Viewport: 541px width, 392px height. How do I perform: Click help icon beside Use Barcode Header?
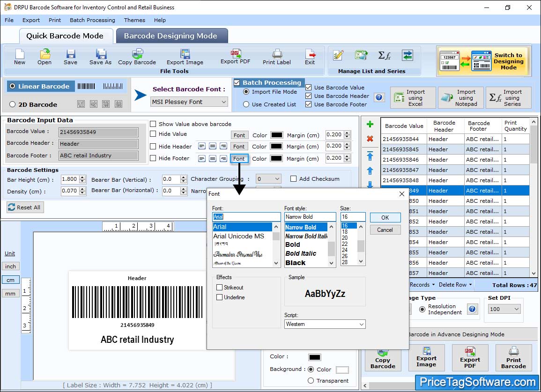click(x=379, y=97)
